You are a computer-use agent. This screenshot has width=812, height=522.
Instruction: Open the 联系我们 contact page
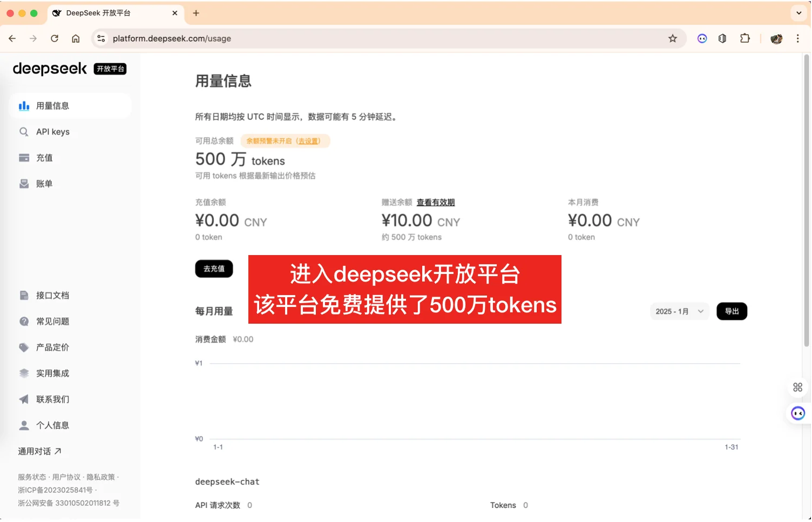[52, 399]
